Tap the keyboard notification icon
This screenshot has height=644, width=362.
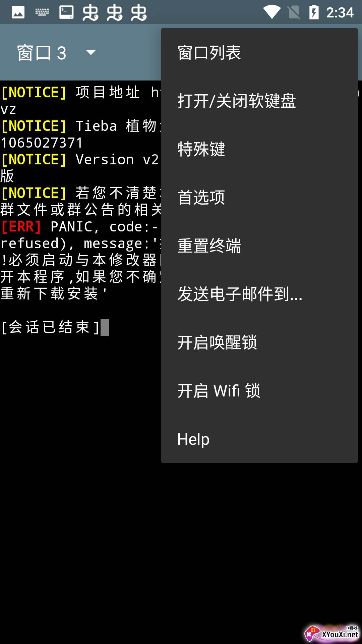tap(42, 13)
